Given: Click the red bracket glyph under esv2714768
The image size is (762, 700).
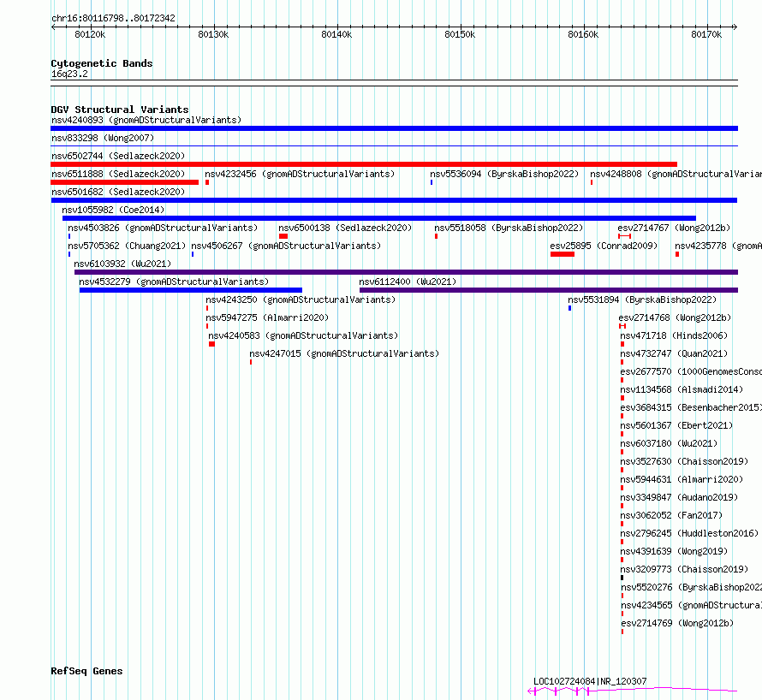Looking at the screenshot, I should (x=622, y=326).
